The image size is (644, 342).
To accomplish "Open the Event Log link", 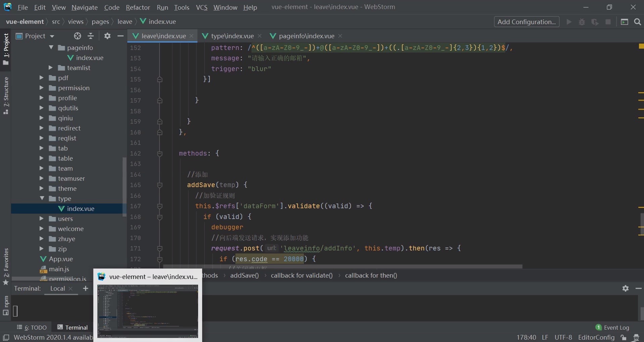I will [617, 327].
